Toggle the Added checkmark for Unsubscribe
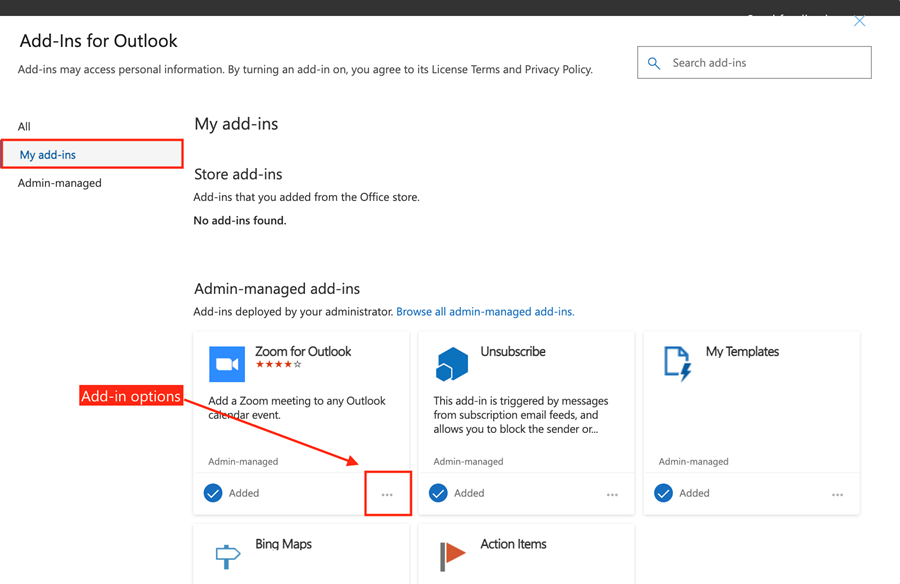This screenshot has height=584, width=900. pyautogui.click(x=438, y=493)
